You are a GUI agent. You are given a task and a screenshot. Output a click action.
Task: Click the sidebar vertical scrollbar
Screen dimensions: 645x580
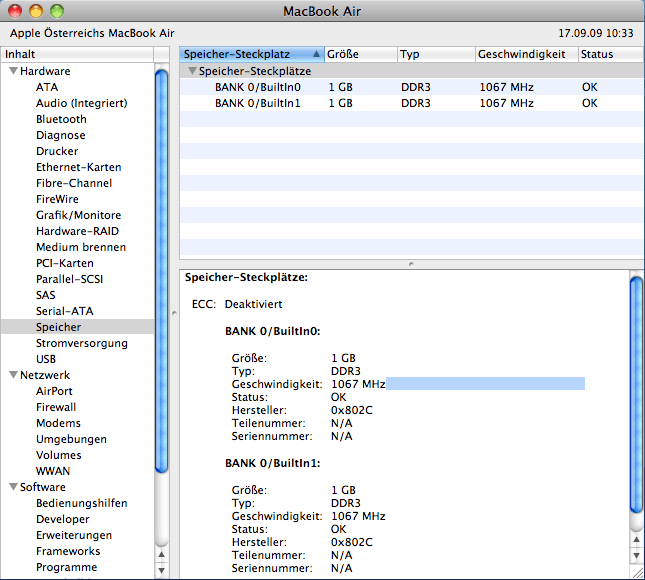pos(161,270)
